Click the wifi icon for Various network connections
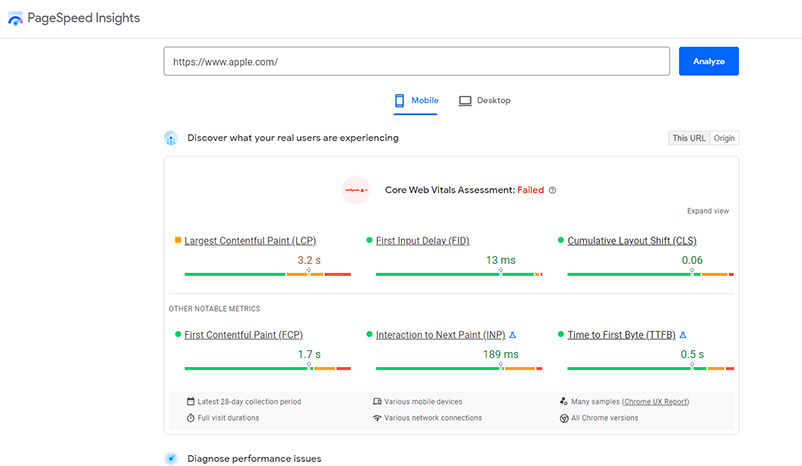This screenshot has height=466, width=802. click(x=377, y=418)
